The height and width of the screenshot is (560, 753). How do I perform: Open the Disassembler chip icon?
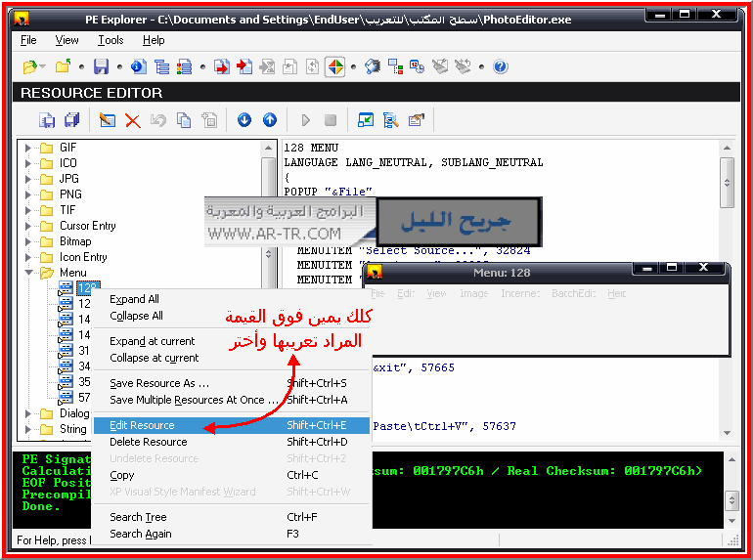click(373, 66)
